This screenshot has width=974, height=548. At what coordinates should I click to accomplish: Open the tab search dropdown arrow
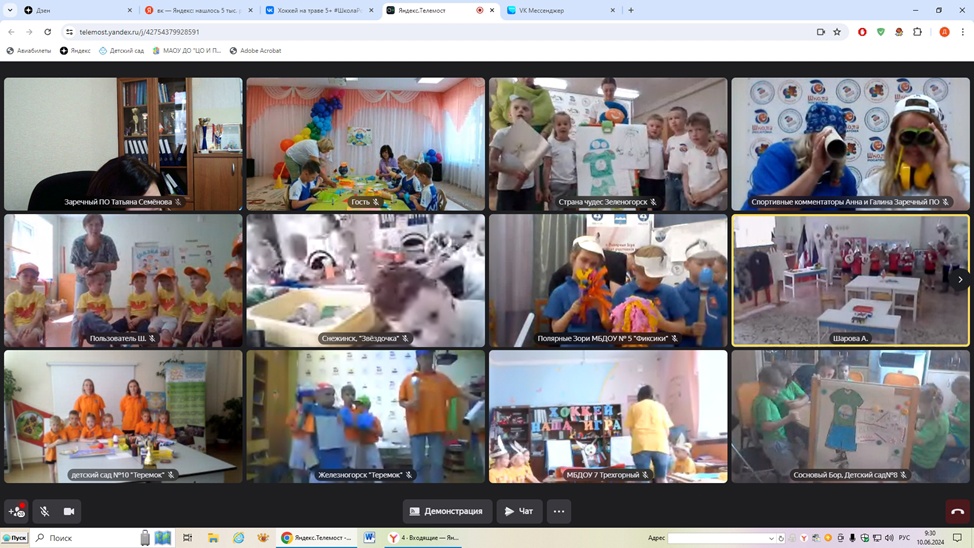[x=10, y=10]
